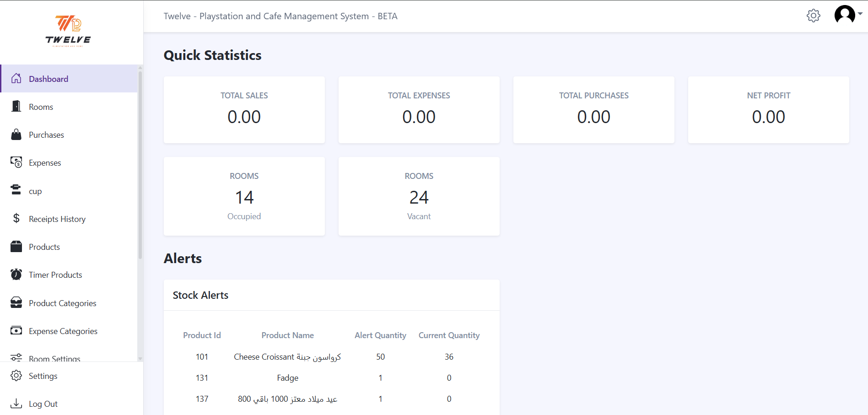Click the Expenses money icon

(x=16, y=162)
